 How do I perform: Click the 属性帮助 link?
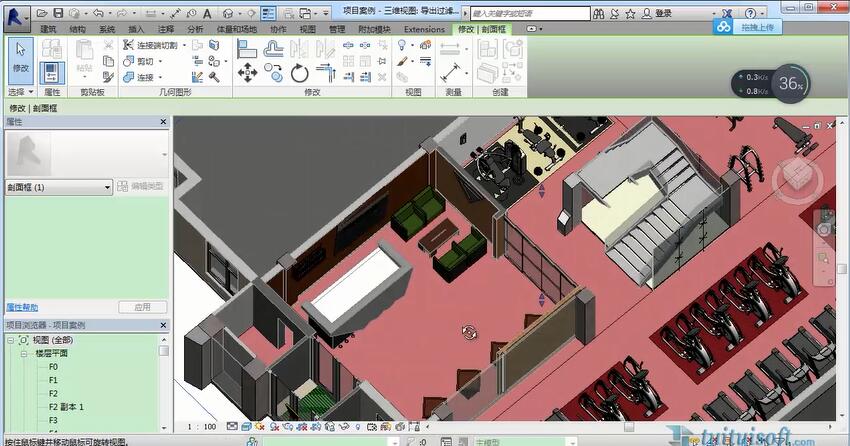point(23,307)
